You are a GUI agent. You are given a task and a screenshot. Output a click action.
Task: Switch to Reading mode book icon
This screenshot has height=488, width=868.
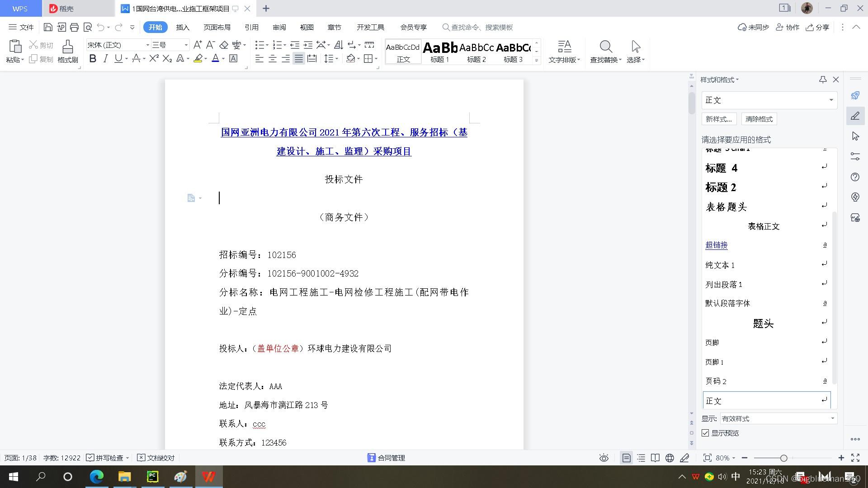(655, 458)
